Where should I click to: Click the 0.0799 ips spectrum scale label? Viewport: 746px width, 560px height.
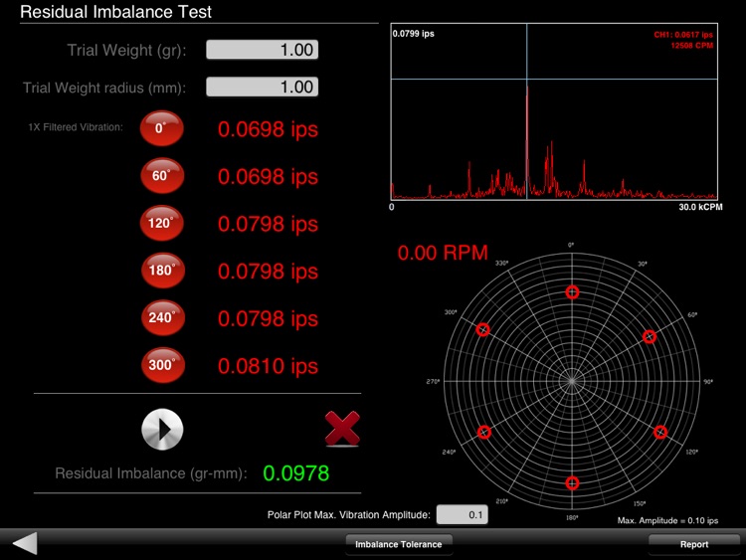tap(414, 34)
